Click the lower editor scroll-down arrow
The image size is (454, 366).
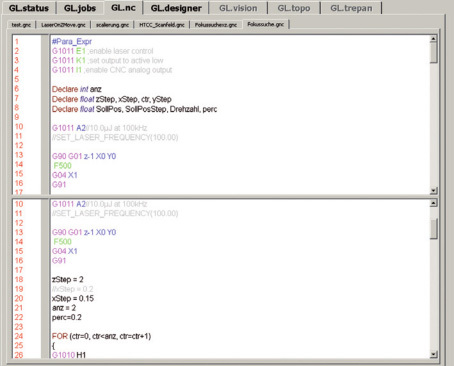coord(433,354)
